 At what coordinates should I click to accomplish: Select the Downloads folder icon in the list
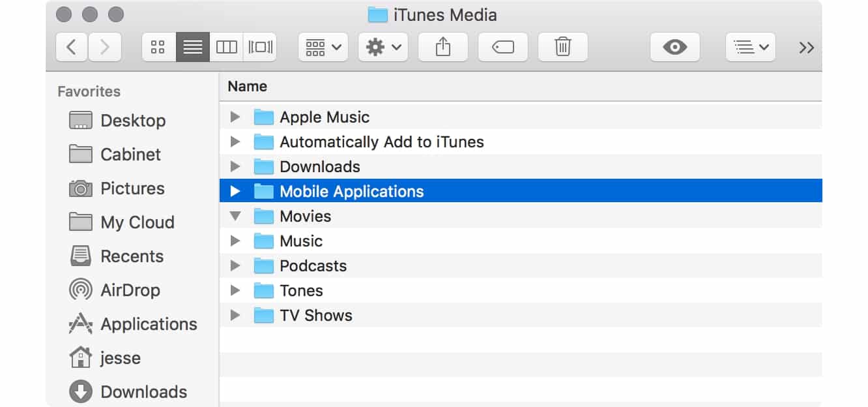point(263,167)
